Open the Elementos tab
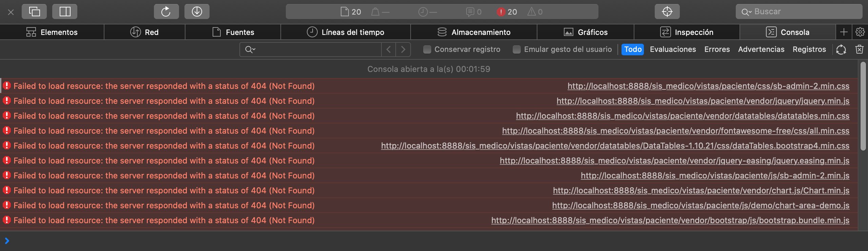Image resolution: width=868 pixels, height=251 pixels. 52,32
